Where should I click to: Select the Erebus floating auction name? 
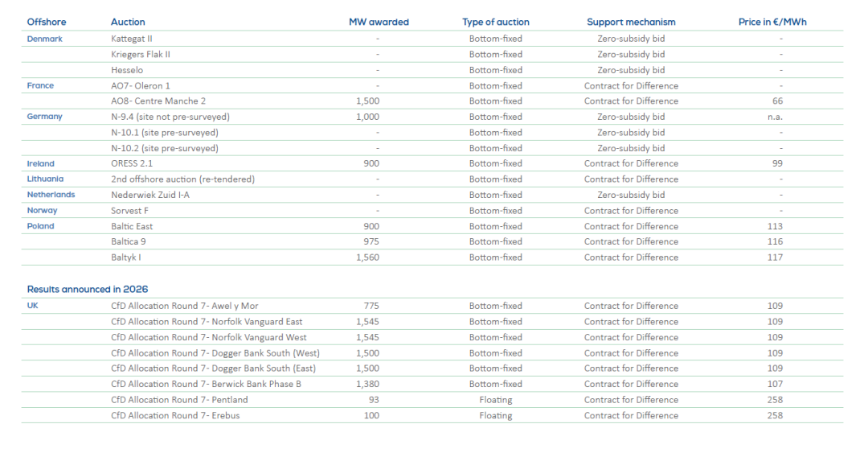coord(175,415)
